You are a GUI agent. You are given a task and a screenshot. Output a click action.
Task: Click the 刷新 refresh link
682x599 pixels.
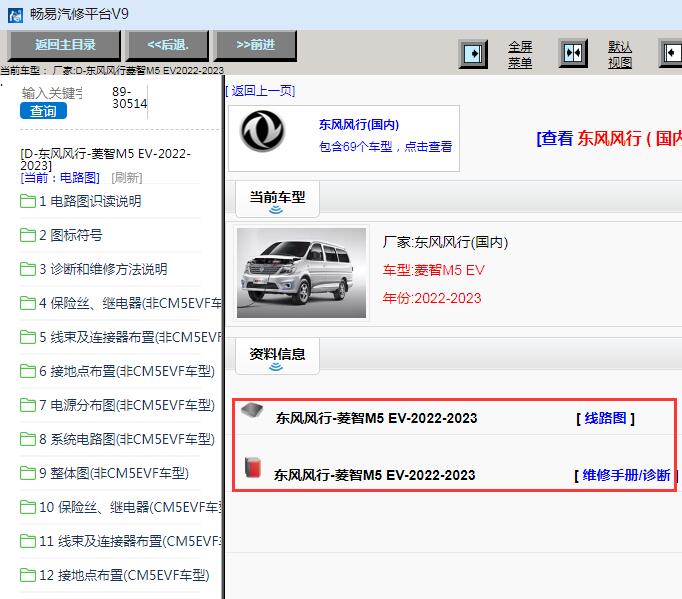coord(127,177)
